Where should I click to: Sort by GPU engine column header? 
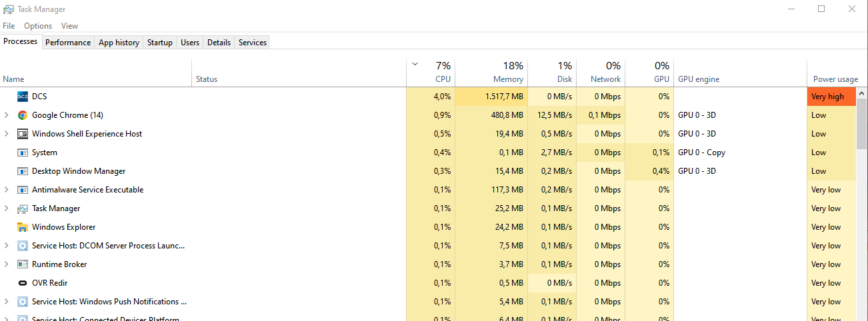pyautogui.click(x=740, y=73)
